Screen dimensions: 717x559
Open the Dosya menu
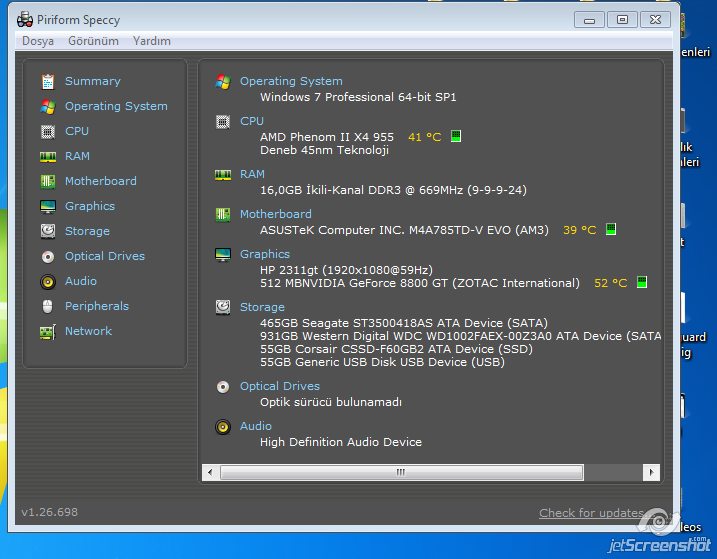click(38, 41)
